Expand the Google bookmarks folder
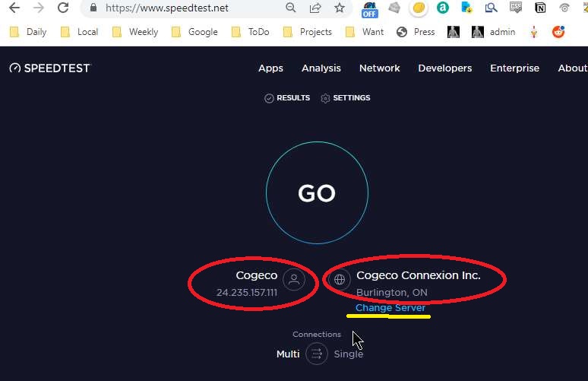Image resolution: width=588 pixels, height=381 pixels. coord(194,32)
